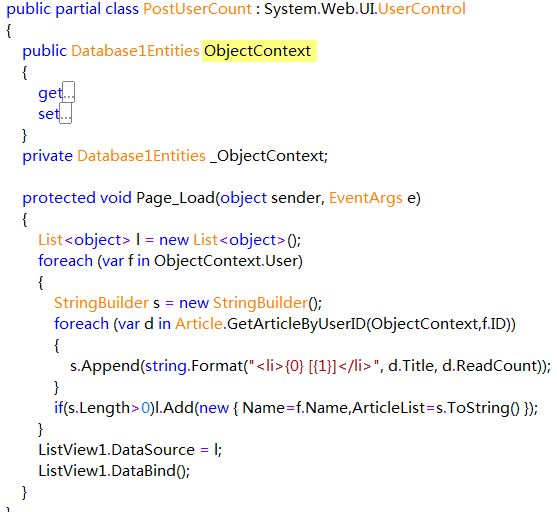557x512 pixels.
Task: Click the ListView1.DataBind() call
Action: [x=114, y=471]
